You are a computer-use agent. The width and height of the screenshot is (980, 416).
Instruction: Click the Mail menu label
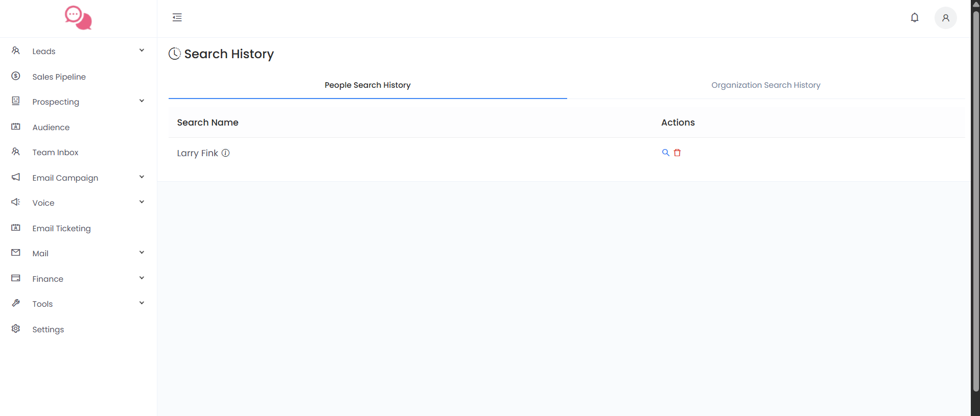click(40, 253)
